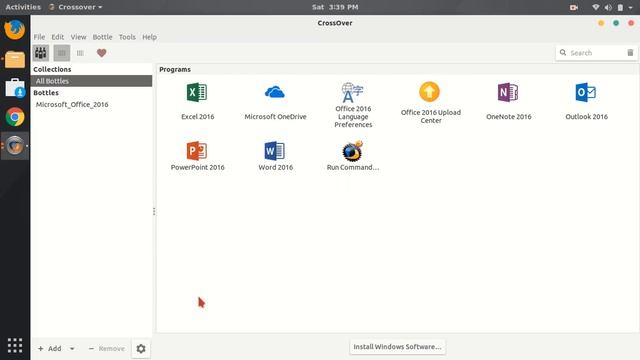Click the Remove bottle button

pyautogui.click(x=107, y=349)
